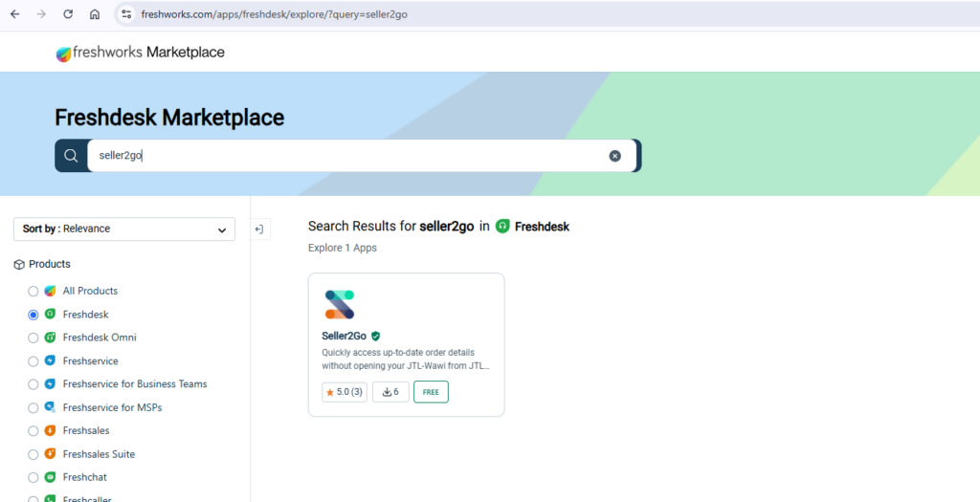Click Freshdesk icon in results heading
This screenshot has height=502, width=980.
(x=502, y=226)
